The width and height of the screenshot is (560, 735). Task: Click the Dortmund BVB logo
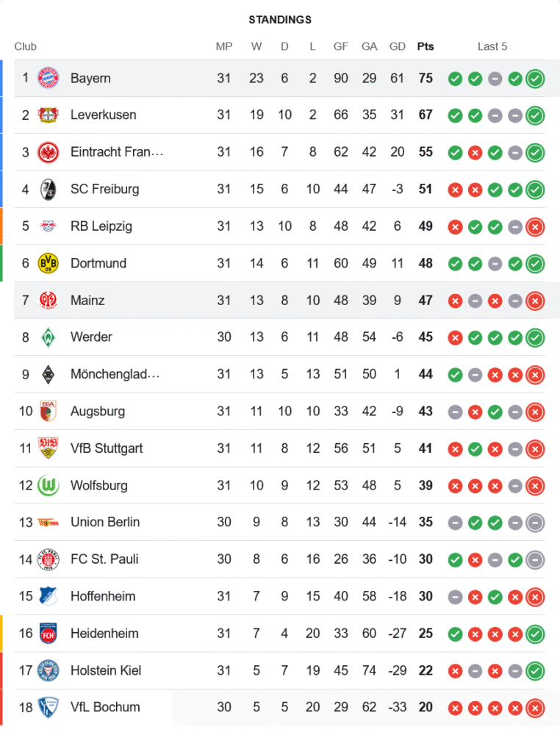pos(48,263)
